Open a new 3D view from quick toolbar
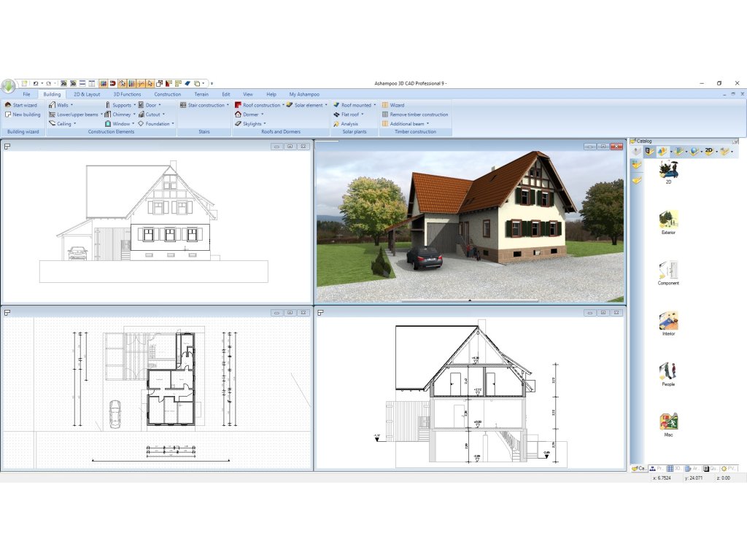Image resolution: width=747 pixels, height=560 pixels. pyautogui.click(x=73, y=83)
